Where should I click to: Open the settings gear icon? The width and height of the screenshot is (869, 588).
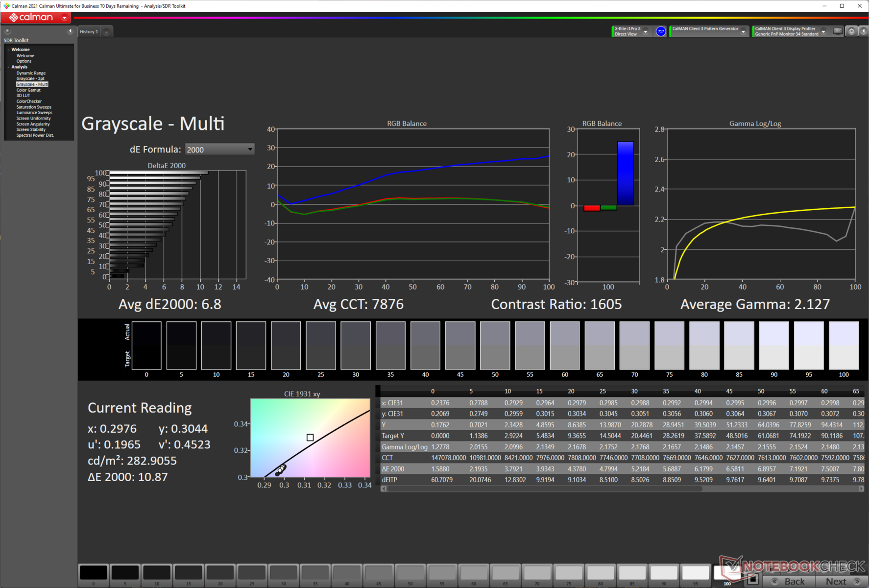851,31
